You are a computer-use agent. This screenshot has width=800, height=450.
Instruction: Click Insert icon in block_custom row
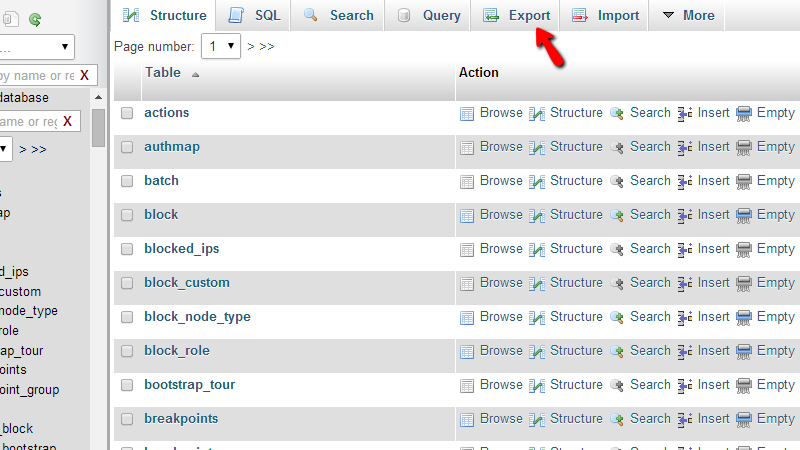(685, 284)
